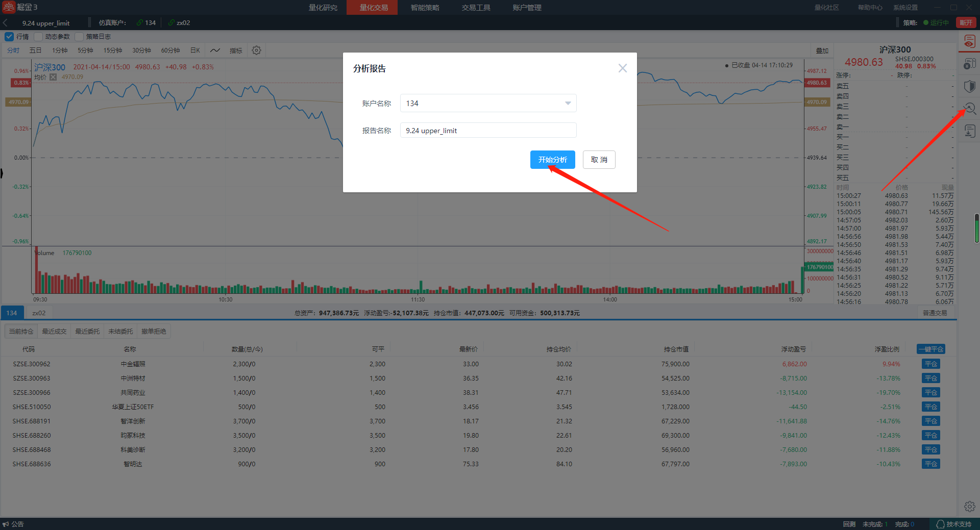The width and height of the screenshot is (980, 530).
Task: Click the 一键平仓 button
Action: click(x=931, y=349)
